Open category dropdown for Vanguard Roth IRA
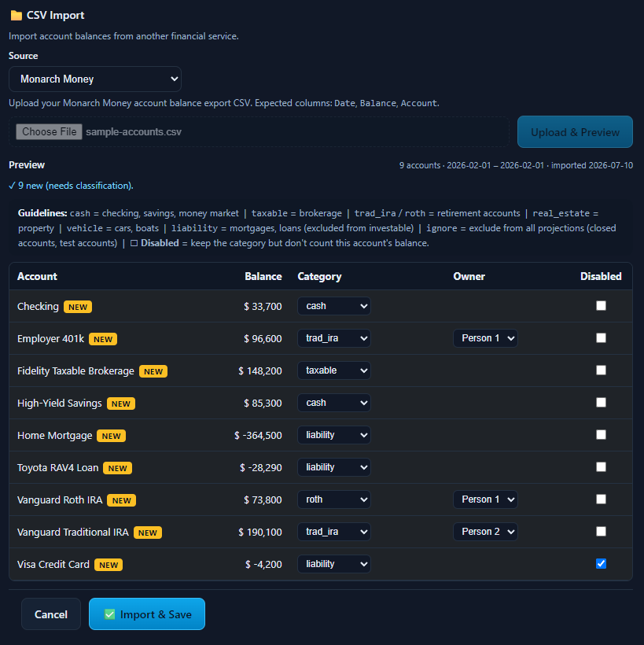 [x=334, y=499]
